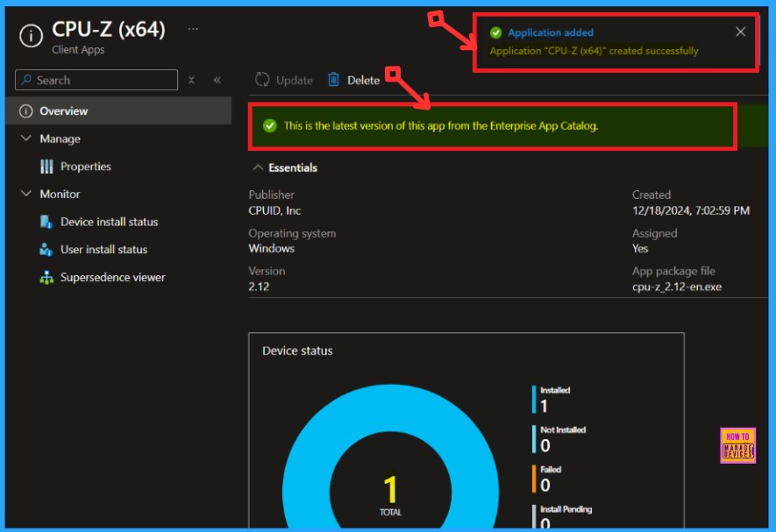776x532 pixels.
Task: Click the TOTAL label in donut center
Action: (x=390, y=512)
